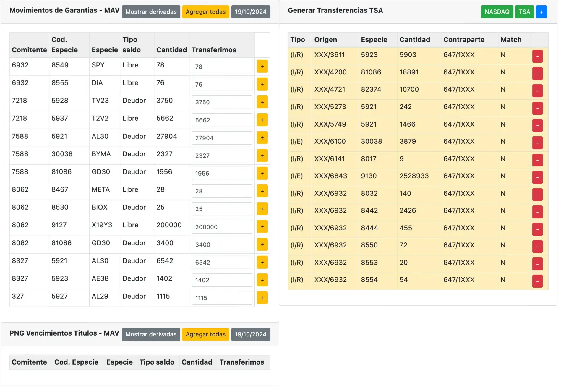
Task: Add the SPY row with the plus button
Action: (x=262, y=67)
